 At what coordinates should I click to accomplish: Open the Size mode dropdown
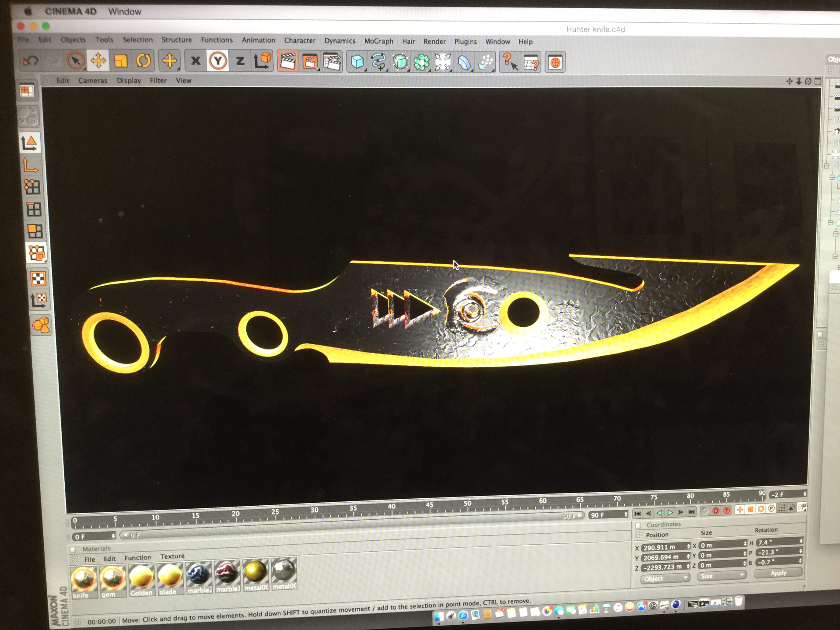coord(721,576)
